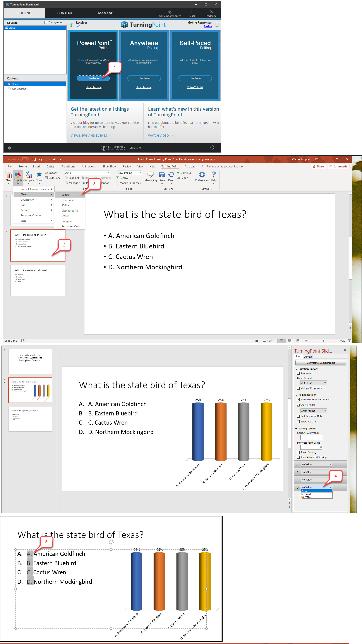Open the Manage dropdown in Participants group
362x644 pixels.
point(73,183)
